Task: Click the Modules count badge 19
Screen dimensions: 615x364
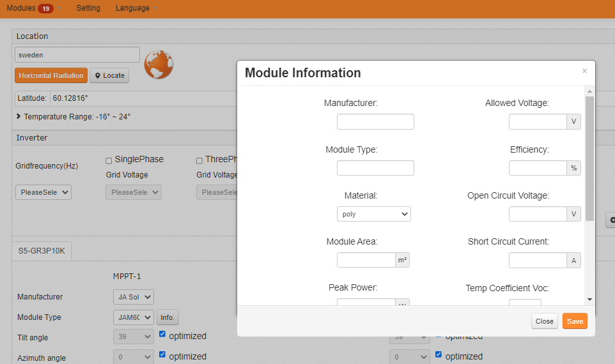Action: point(45,8)
